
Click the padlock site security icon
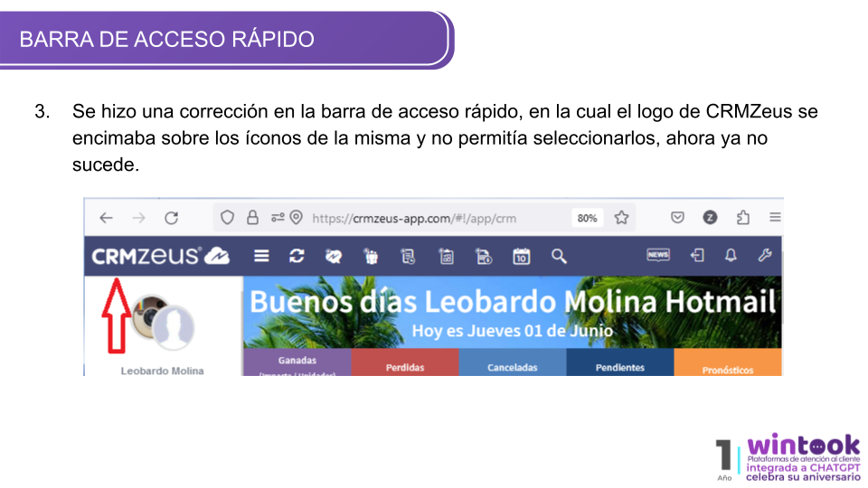(x=252, y=218)
